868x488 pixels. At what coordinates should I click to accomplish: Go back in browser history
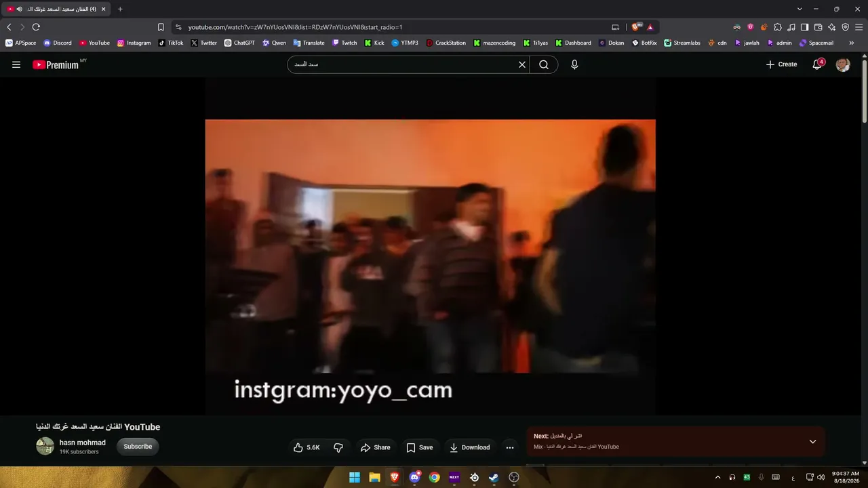[9, 27]
